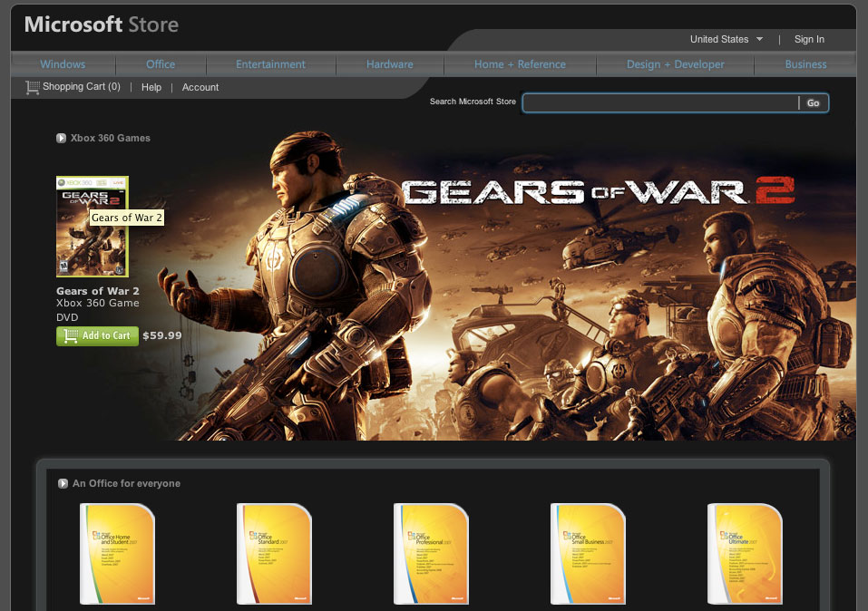
Task: Select the Office Ultimate 2007 box
Action: (746, 554)
